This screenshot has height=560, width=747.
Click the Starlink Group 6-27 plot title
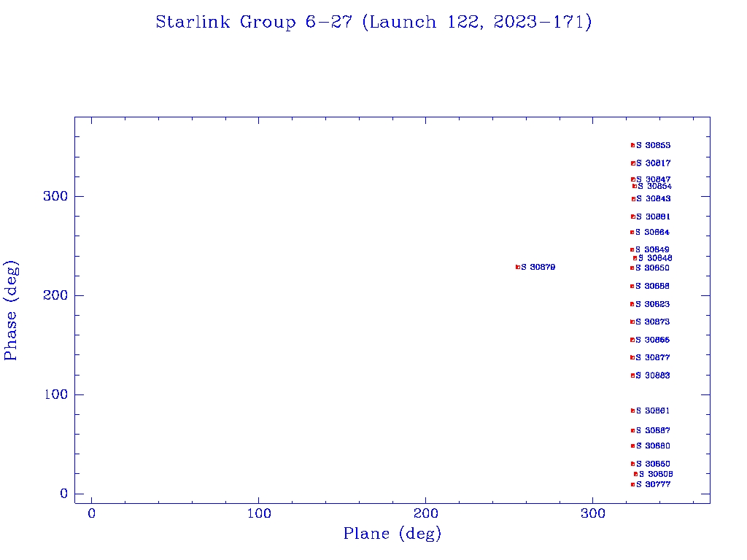(x=374, y=23)
